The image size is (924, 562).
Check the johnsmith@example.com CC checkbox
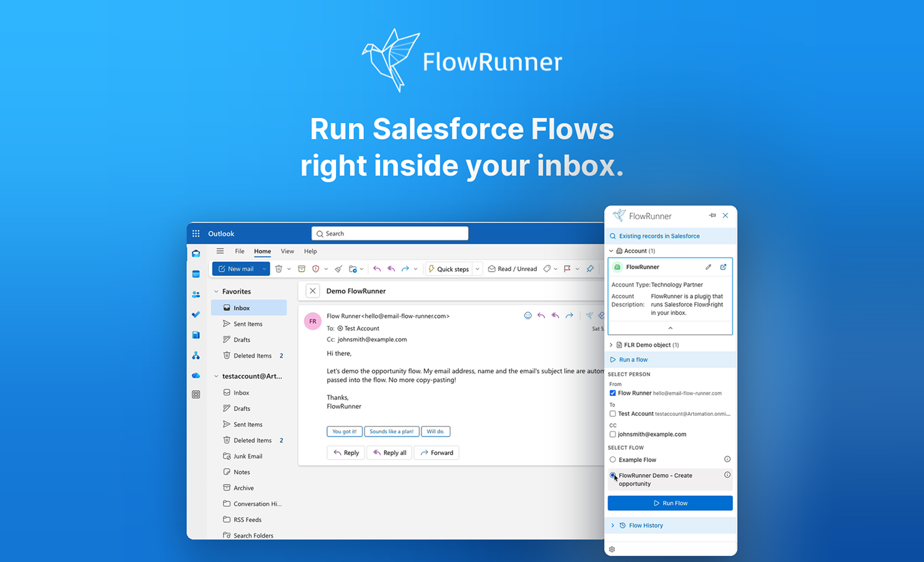coord(612,434)
